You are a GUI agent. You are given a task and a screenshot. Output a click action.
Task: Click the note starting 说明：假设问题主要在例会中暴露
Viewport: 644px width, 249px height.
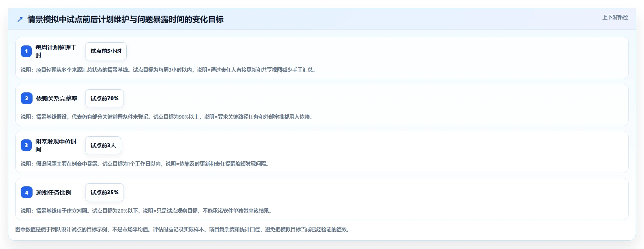pyautogui.click(x=146, y=164)
